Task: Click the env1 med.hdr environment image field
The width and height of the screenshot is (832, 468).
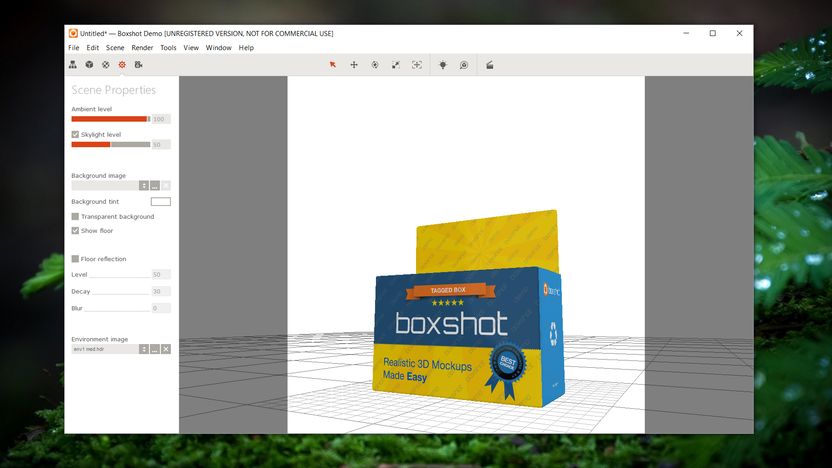Action: pos(105,349)
